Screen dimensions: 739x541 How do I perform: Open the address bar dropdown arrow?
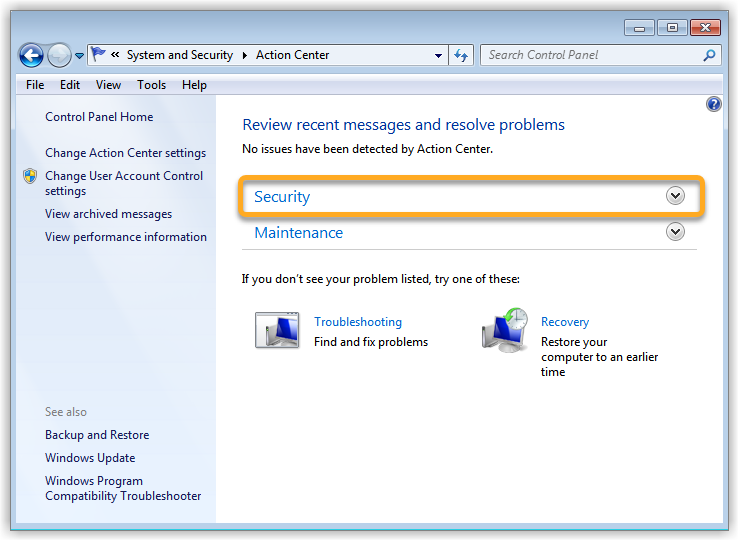(439, 56)
